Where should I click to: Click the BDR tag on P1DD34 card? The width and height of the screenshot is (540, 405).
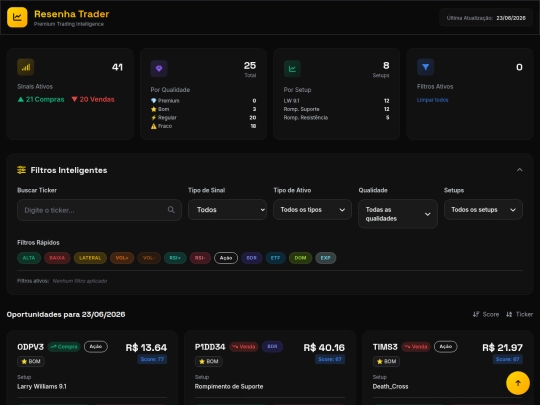click(272, 346)
